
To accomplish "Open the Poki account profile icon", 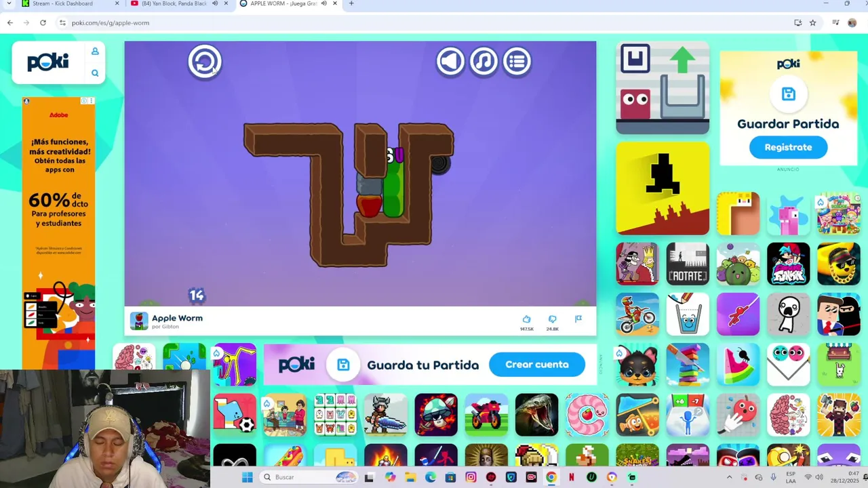I will pyautogui.click(x=95, y=52).
